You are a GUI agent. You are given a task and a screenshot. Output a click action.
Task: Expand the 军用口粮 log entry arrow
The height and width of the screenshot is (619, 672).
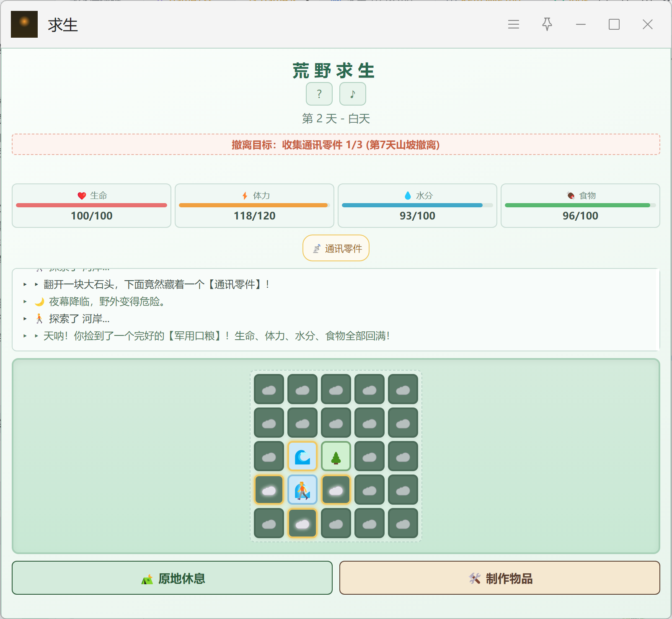25,336
